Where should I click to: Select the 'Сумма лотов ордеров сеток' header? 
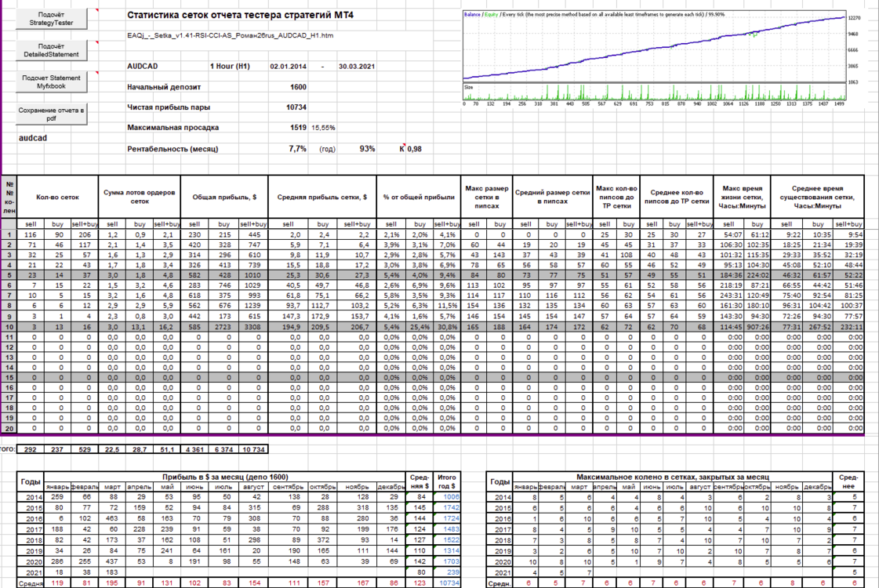click(x=140, y=197)
